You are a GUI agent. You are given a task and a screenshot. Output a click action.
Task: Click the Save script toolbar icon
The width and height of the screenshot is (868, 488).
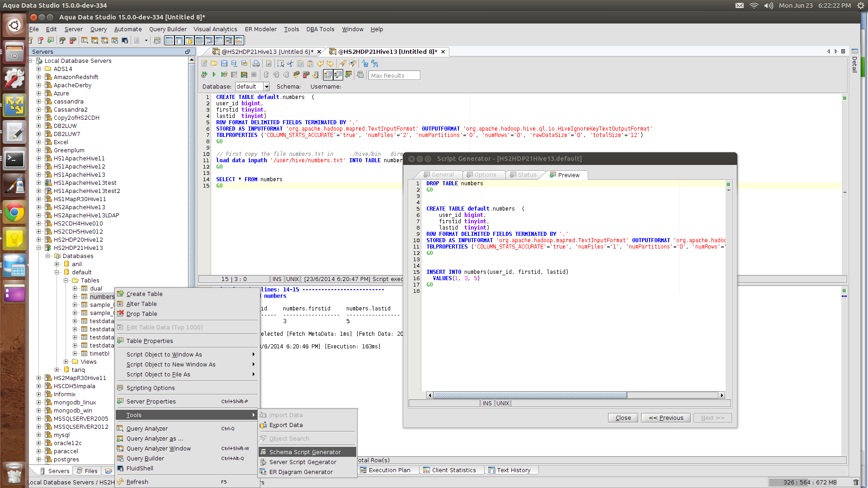click(x=224, y=64)
